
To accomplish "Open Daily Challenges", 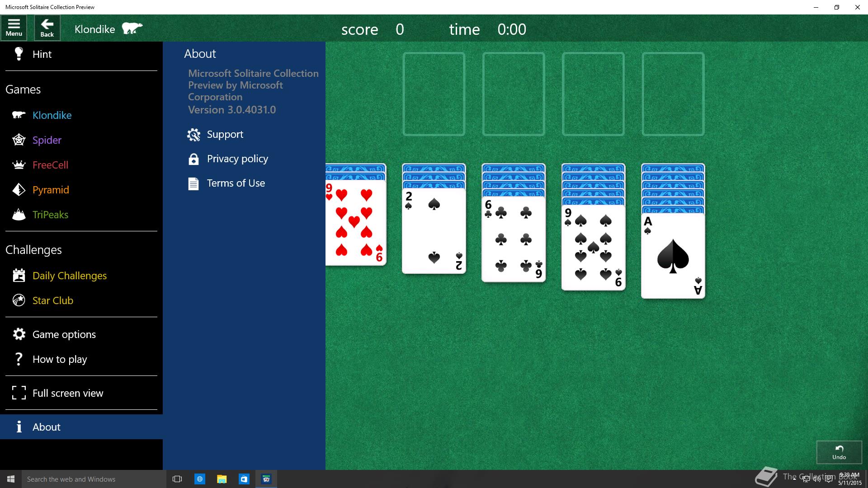I will click(x=81, y=276).
